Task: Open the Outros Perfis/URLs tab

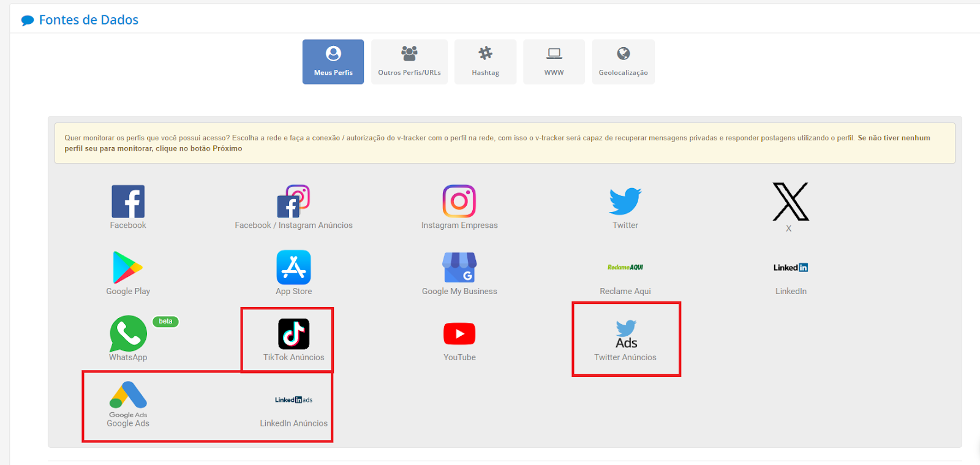Action: point(409,62)
